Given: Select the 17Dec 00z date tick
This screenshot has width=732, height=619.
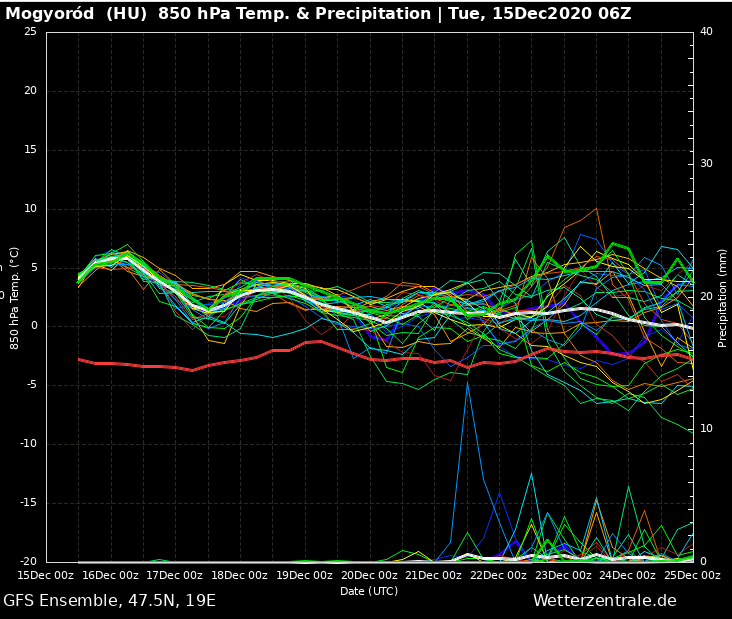Looking at the screenshot, I should (x=175, y=575).
